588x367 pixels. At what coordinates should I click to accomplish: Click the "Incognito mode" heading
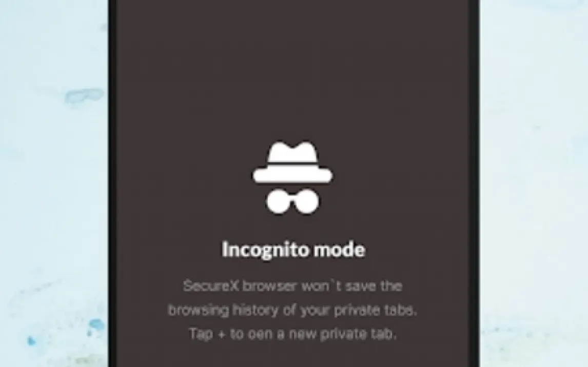tap(293, 250)
